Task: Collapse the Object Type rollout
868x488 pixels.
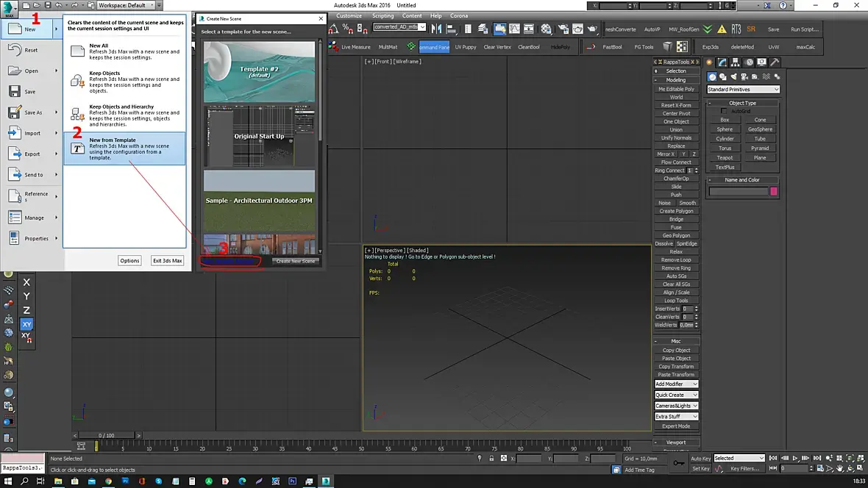Action: [x=742, y=103]
